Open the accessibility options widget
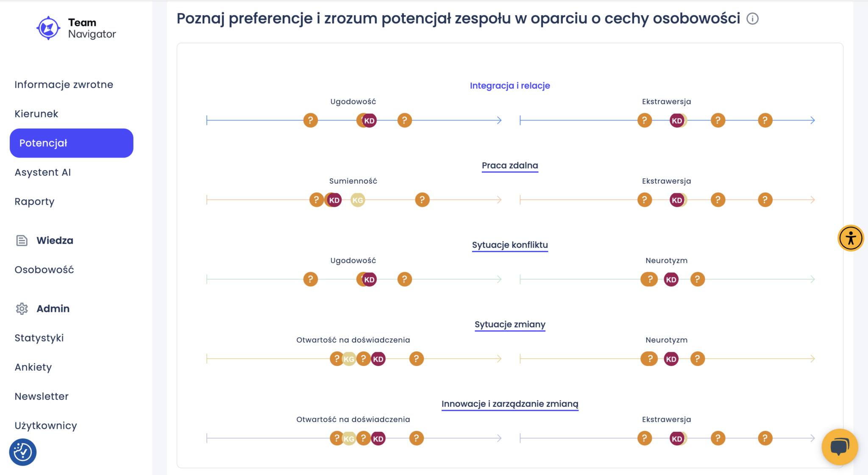 tap(850, 238)
